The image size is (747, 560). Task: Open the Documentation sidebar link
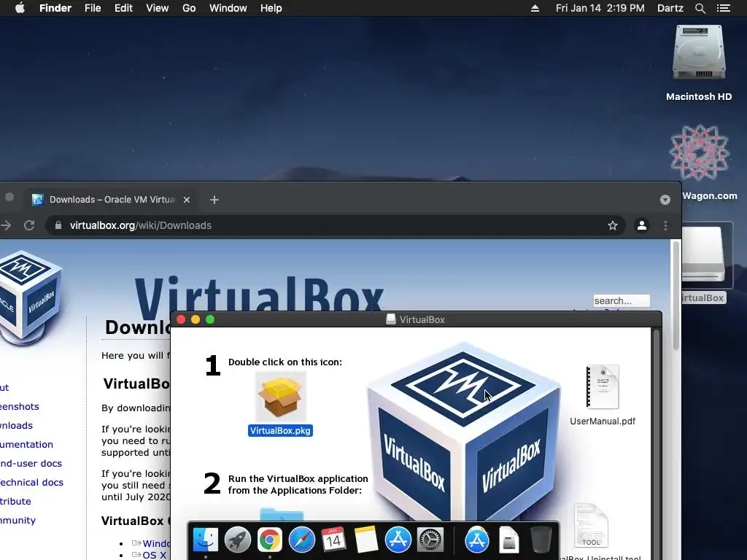(x=27, y=444)
